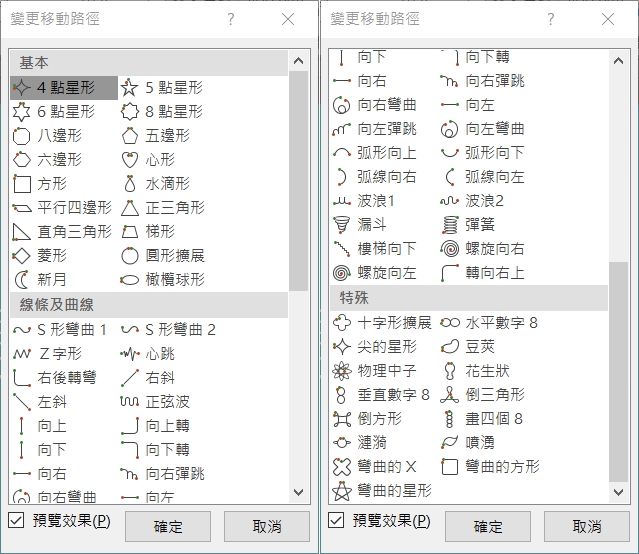Click scroll down arrow in right list
The height and width of the screenshot is (554, 639).
pos(618,492)
